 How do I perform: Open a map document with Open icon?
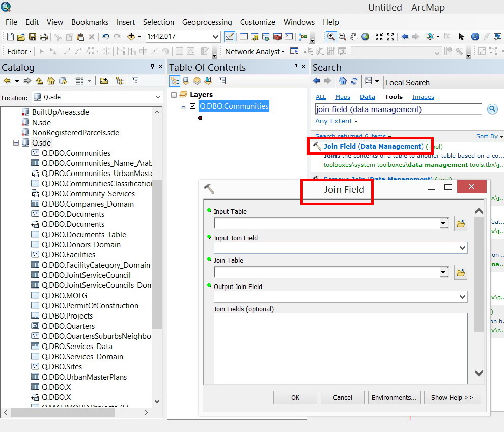click(21, 37)
